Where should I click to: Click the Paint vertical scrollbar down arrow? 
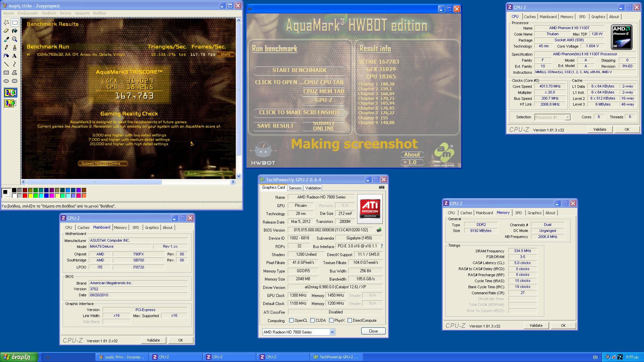point(238,176)
